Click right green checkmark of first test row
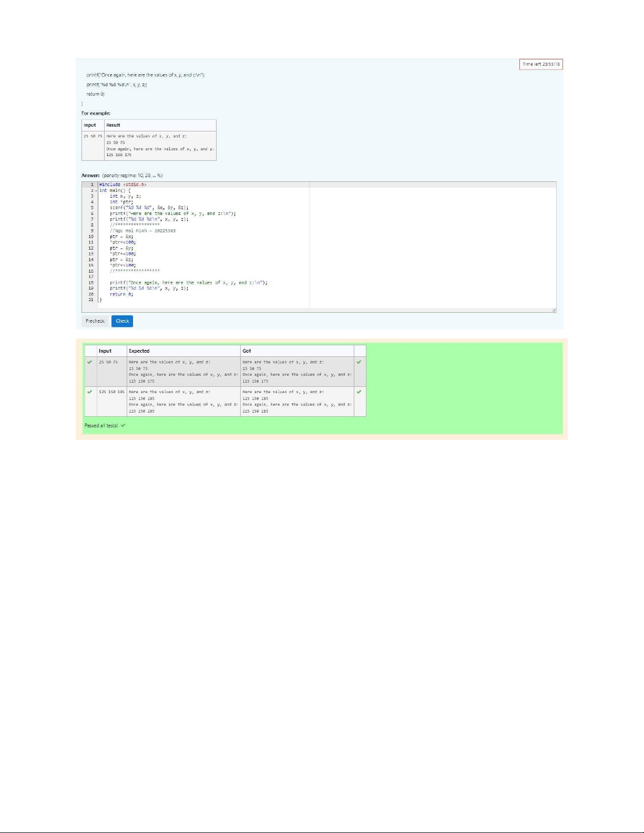 pyautogui.click(x=359, y=362)
